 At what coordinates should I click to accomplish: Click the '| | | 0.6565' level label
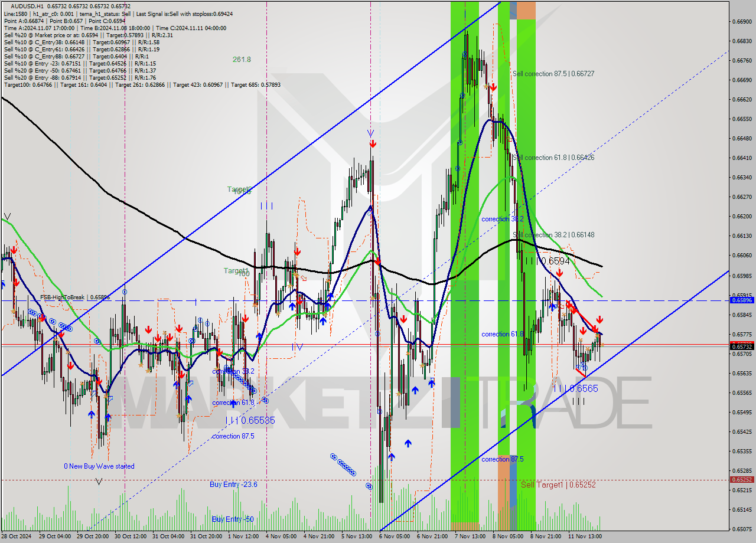576,388
